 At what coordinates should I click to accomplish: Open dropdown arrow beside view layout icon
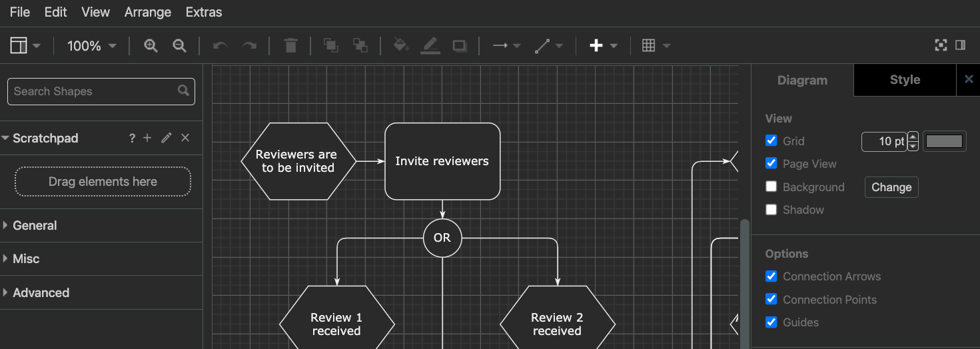[x=37, y=46]
